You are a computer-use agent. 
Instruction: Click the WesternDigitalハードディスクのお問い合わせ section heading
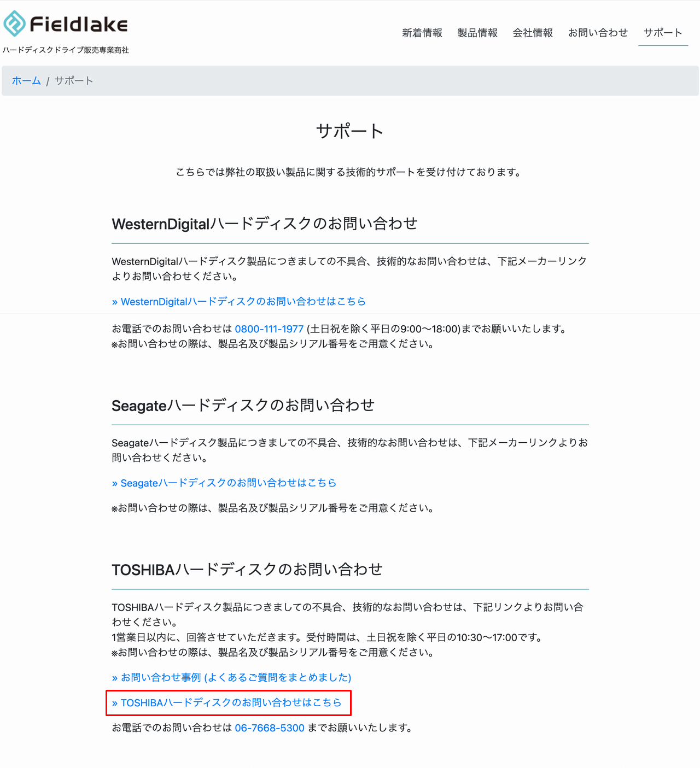point(265,224)
